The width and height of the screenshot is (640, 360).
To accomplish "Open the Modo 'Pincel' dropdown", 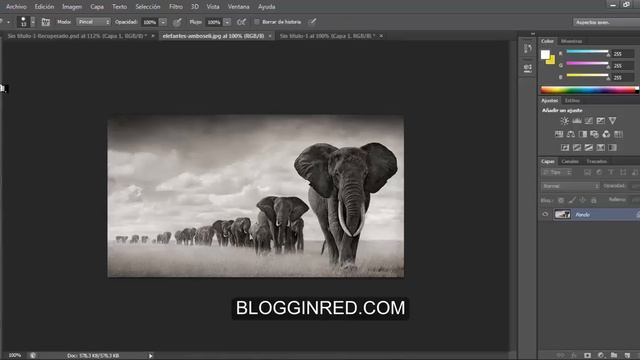I will click(x=93, y=22).
